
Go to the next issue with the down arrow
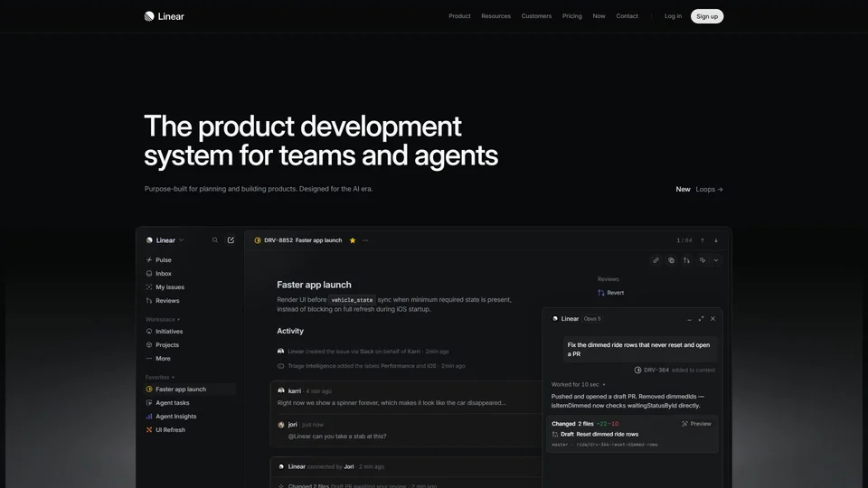pyautogui.click(x=716, y=240)
